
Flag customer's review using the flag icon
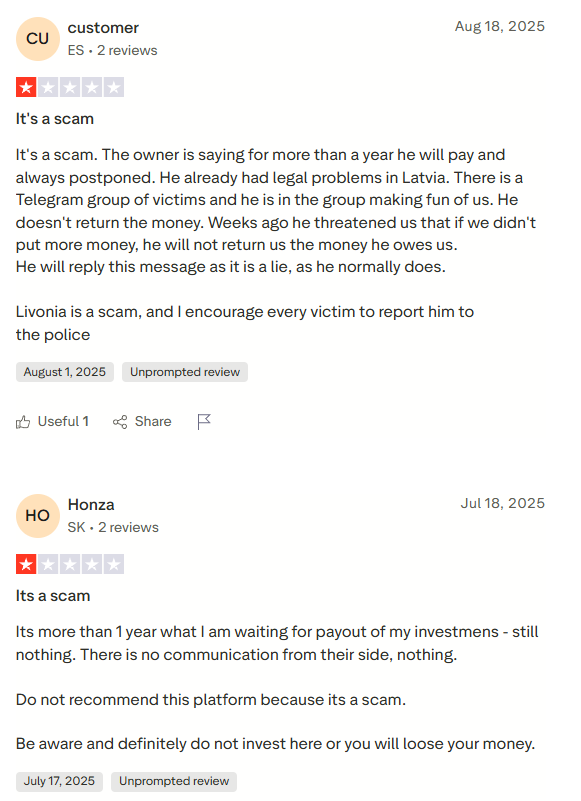[x=204, y=422]
